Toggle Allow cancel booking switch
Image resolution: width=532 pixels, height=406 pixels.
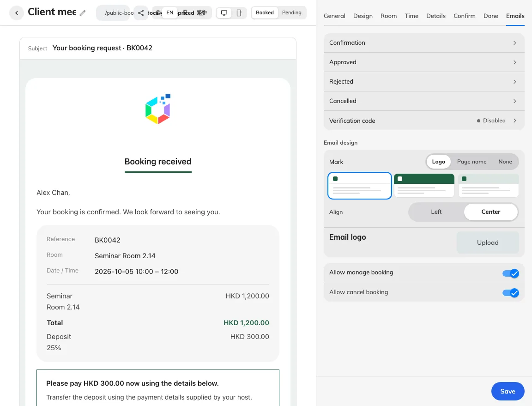[x=511, y=293]
